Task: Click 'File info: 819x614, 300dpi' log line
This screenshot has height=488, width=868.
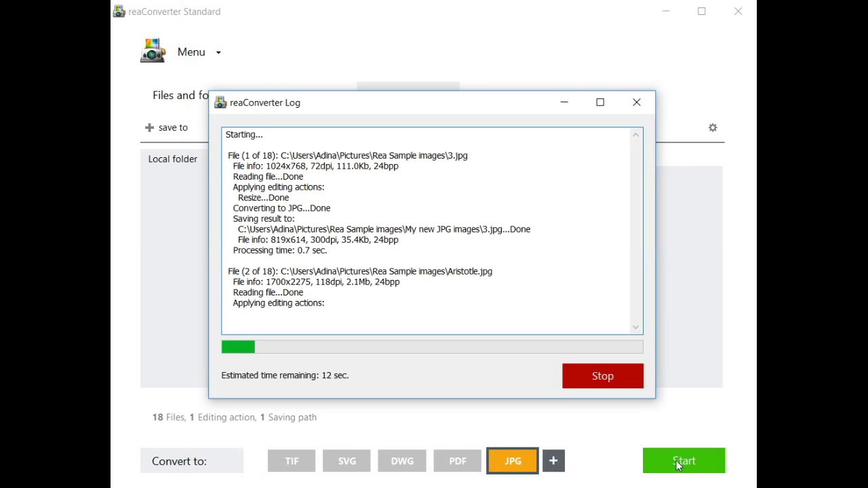Action: click(318, 240)
